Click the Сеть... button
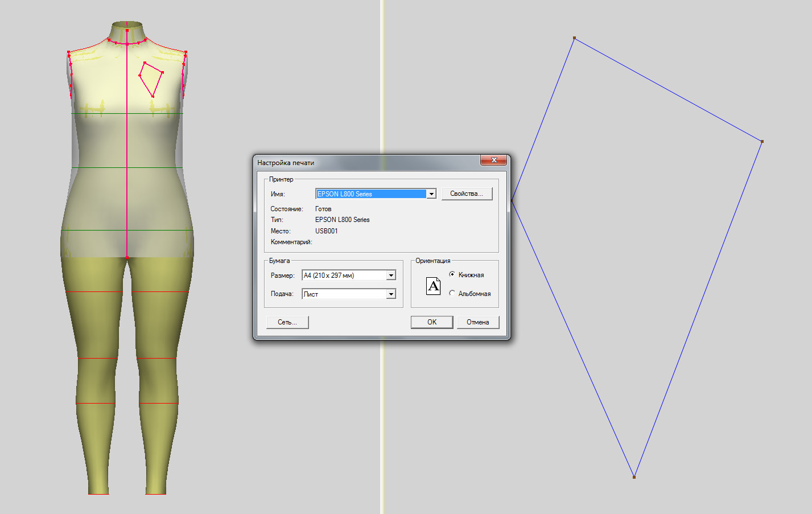Screen dimensions: 812x514 point(287,322)
